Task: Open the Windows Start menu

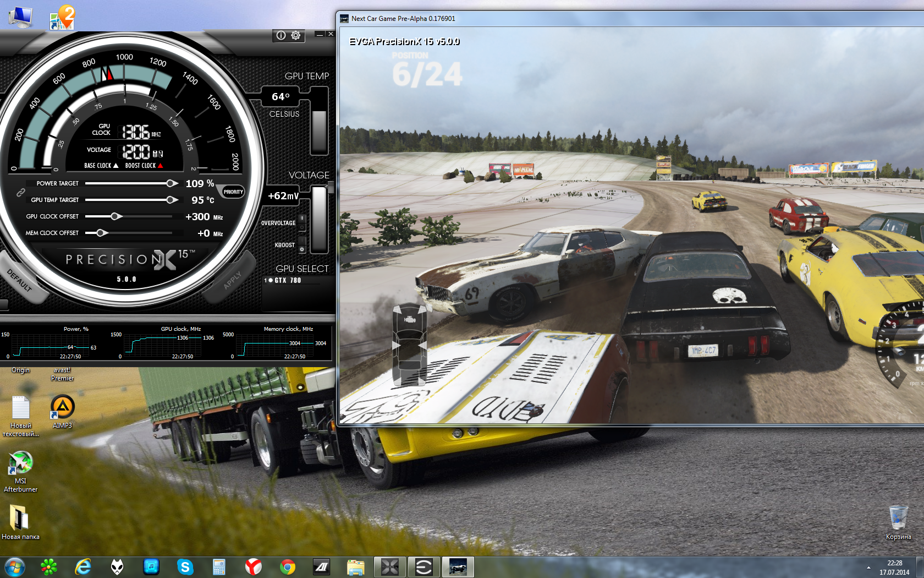Action: (x=14, y=567)
